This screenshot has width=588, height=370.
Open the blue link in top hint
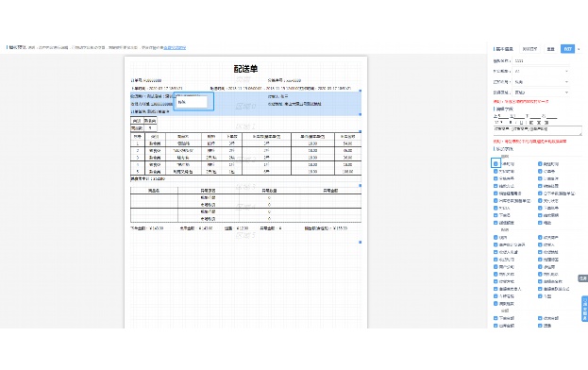pyautogui.click(x=175, y=47)
